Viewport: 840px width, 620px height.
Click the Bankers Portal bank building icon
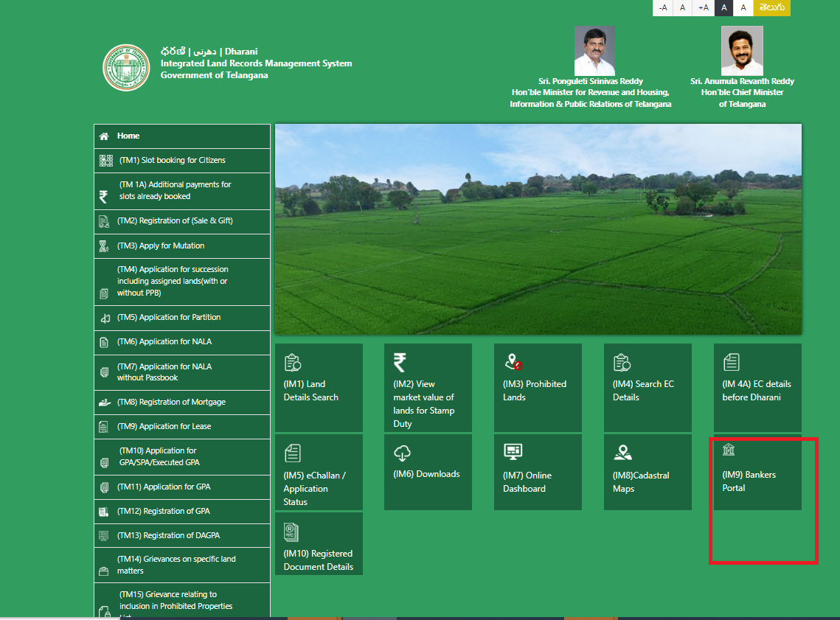[x=729, y=450]
